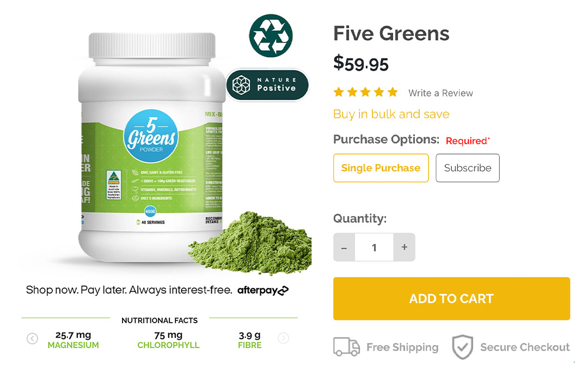The height and width of the screenshot is (381, 588).
Task: Increase quantity with plus button
Action: coord(404,247)
